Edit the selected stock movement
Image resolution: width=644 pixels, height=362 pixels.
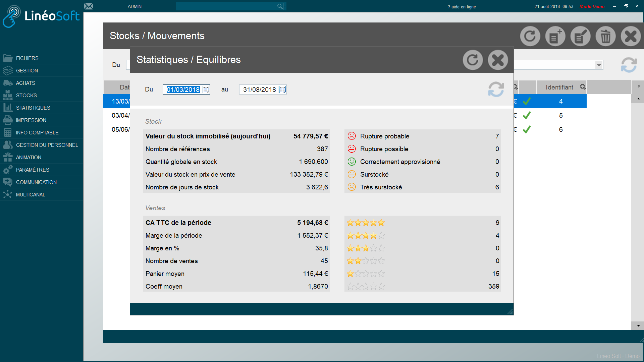coord(580,36)
